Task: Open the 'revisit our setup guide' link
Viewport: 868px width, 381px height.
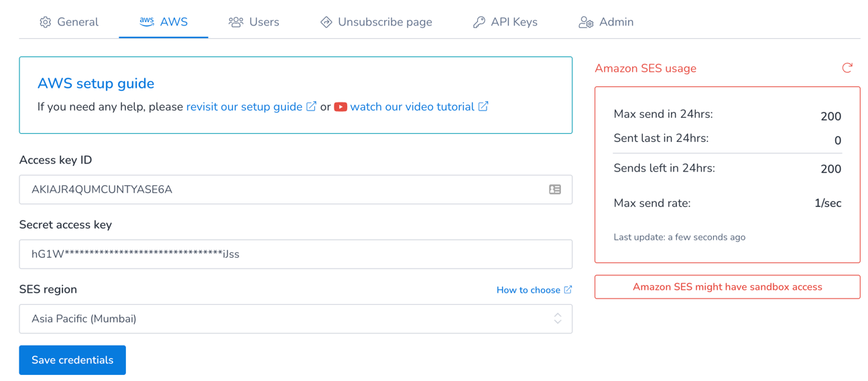Action: coord(244,107)
